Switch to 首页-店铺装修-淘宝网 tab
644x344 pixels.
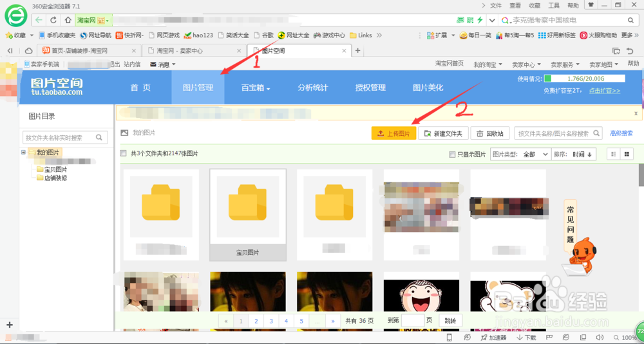click(x=88, y=51)
